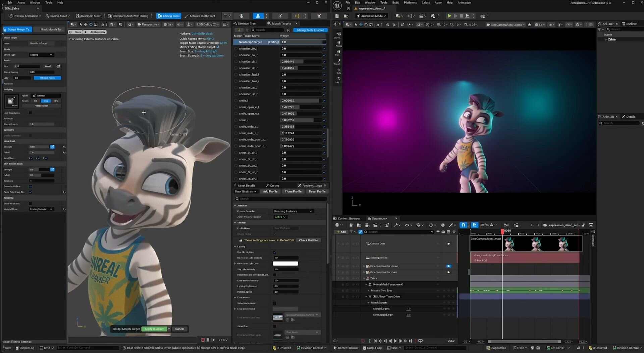Screen dimensions: 644x353
Task: Select the rotate tool in SKM_Zebra viewport
Action: click(91, 24)
